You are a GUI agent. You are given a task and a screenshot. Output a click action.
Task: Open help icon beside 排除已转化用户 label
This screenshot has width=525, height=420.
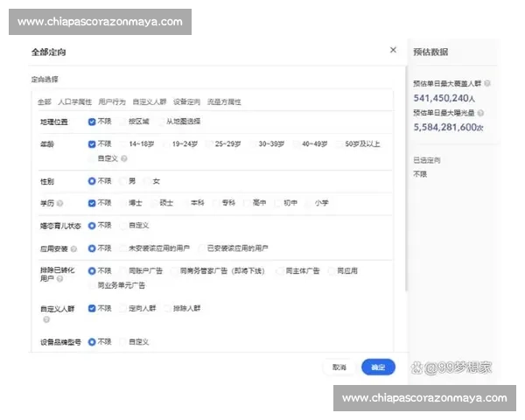(x=59, y=278)
